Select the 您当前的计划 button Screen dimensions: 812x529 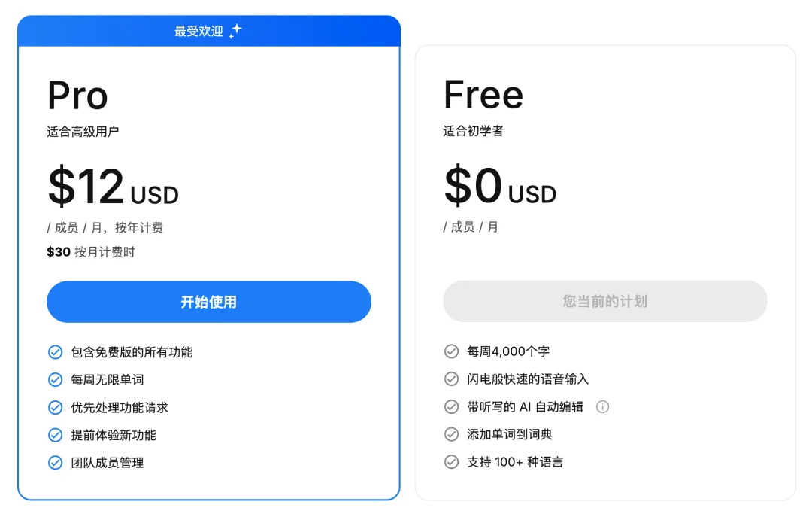[x=605, y=301]
